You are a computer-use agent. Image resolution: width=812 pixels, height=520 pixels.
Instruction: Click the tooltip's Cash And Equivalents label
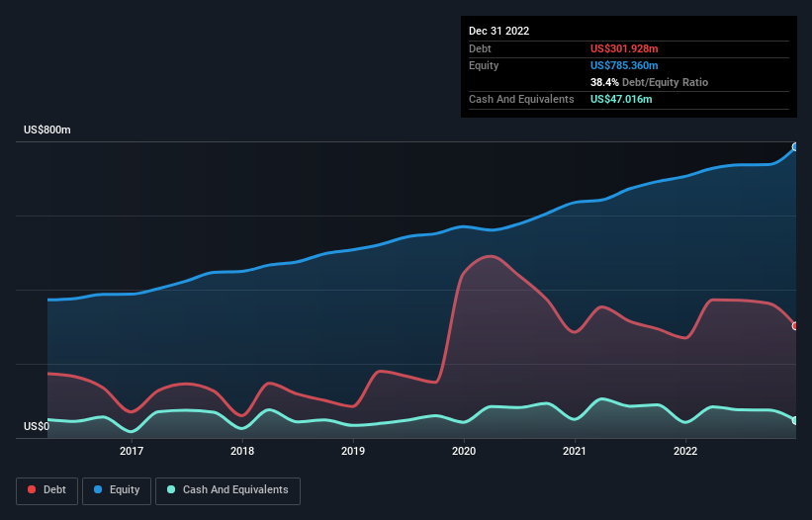click(521, 99)
